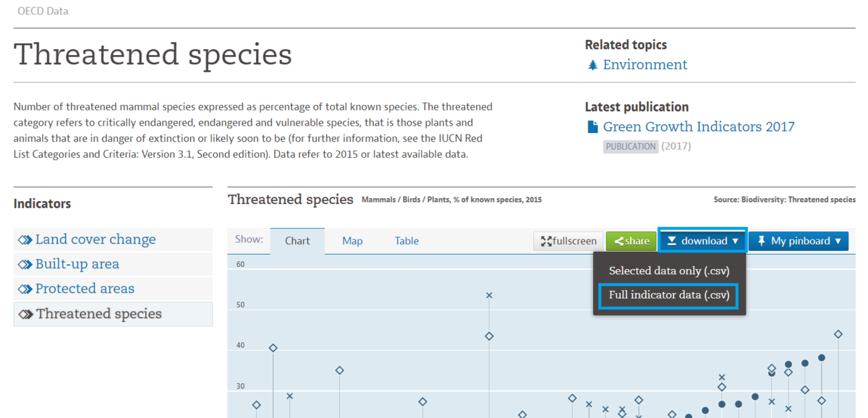
Task: Click the download arrow icon
Action: point(672,241)
